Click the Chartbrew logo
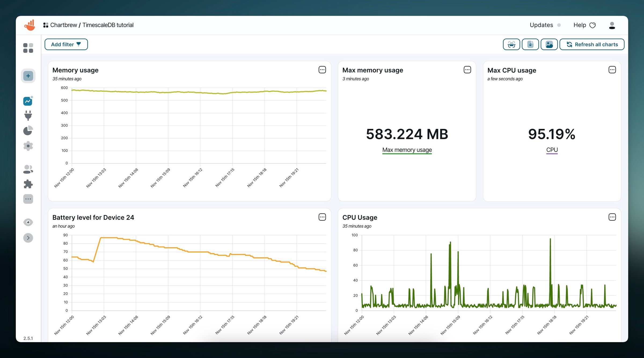Screen dimensions: 644x358 tap(30, 25)
